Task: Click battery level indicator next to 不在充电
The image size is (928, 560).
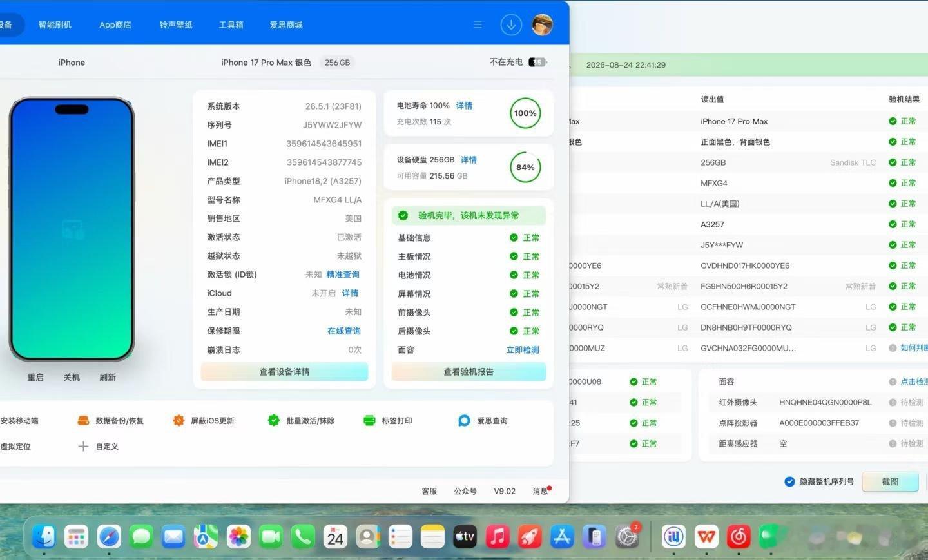Action: [537, 63]
